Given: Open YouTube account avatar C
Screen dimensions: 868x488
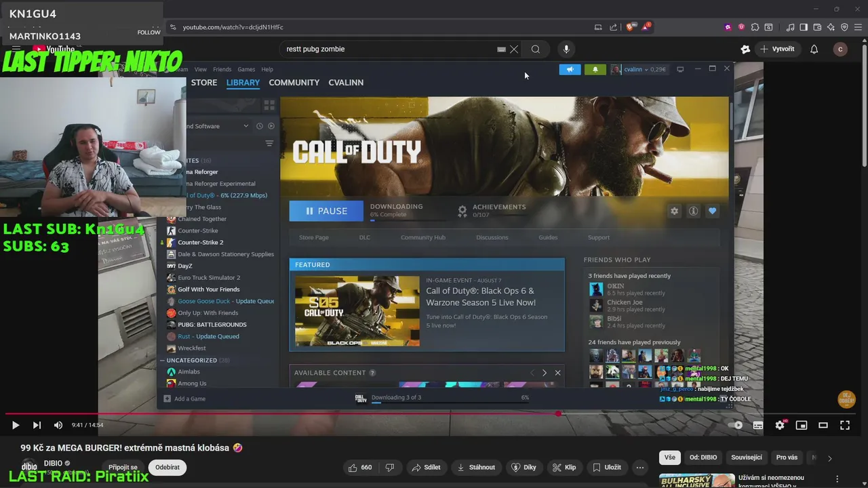Looking at the screenshot, I should (840, 49).
